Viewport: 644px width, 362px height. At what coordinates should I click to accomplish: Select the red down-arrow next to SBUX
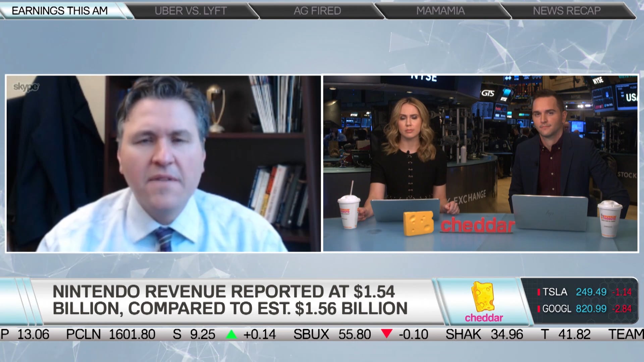tap(386, 334)
